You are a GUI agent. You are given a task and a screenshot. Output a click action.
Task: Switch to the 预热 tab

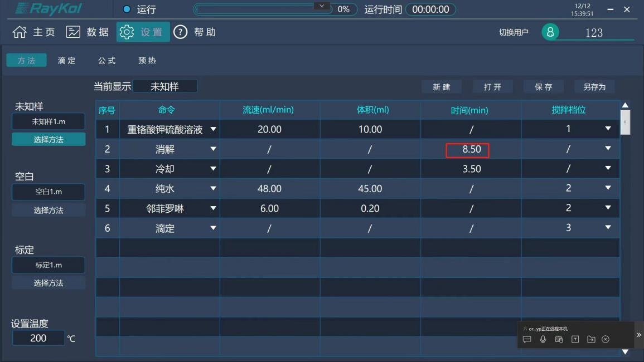click(x=147, y=60)
